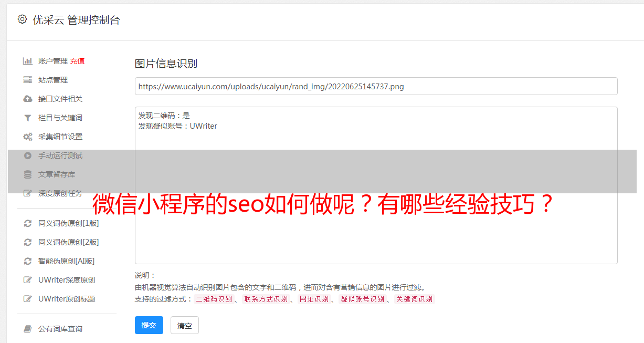Click the 疑似账号识别 filter tag

point(363,299)
